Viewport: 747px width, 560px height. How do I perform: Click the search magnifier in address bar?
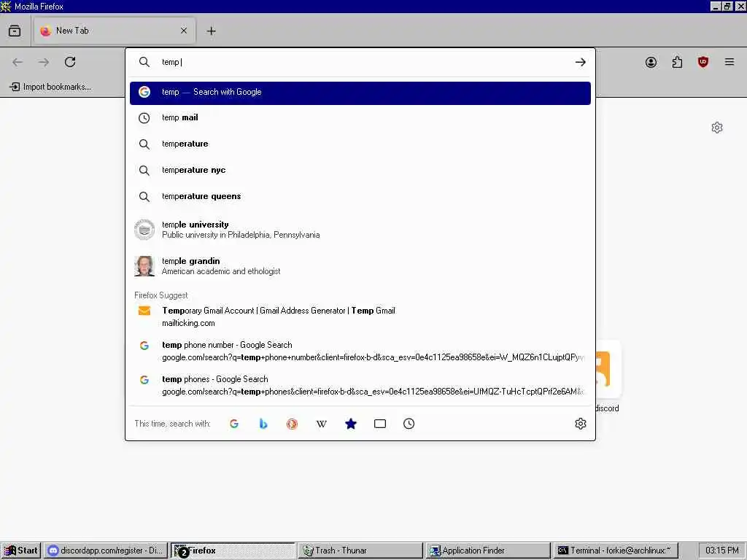[x=144, y=62]
